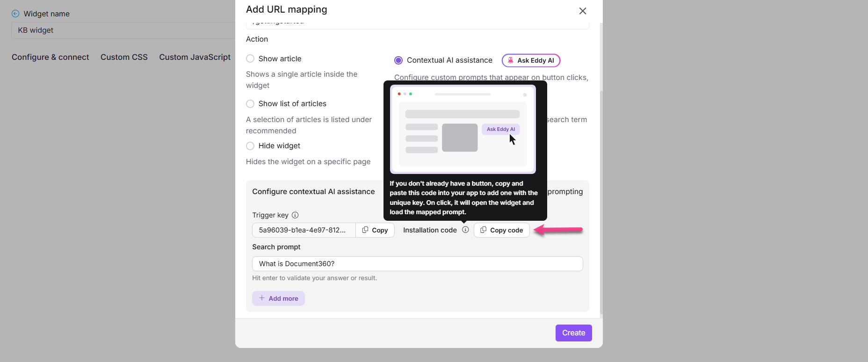Click the Copy code button
The image size is (868, 362).
tap(502, 230)
